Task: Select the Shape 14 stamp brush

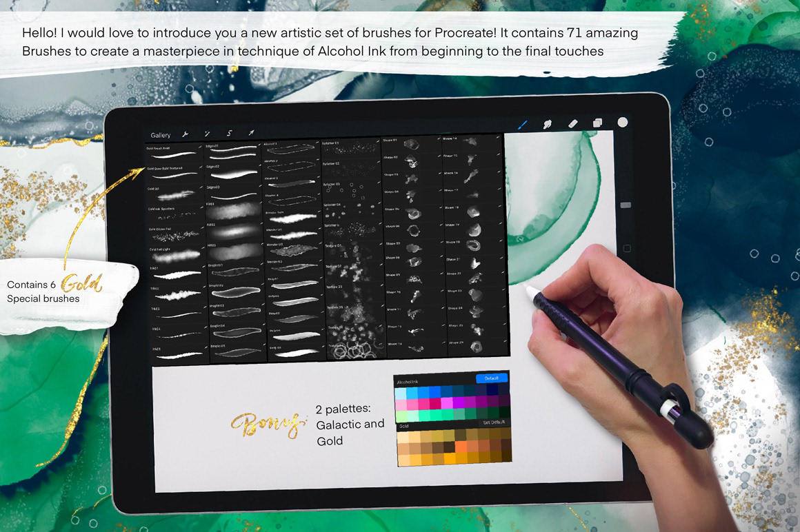Action: 470,142
